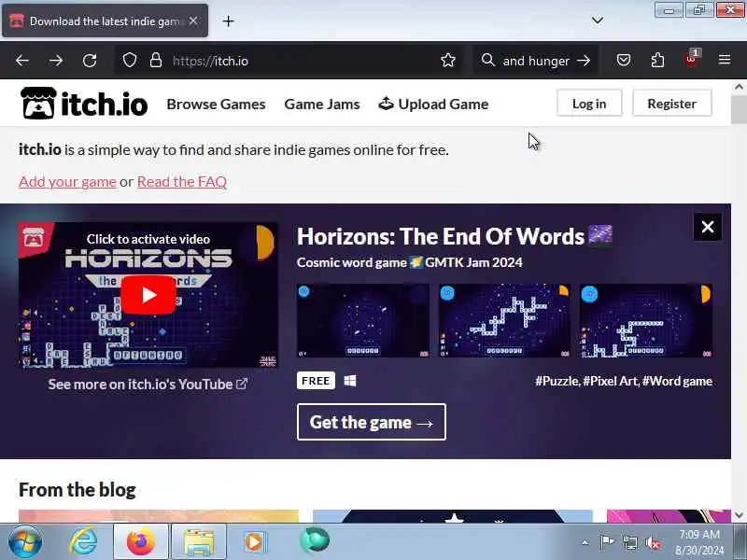Viewport: 747px width, 560px height.
Task: Go back to the previous page
Action: [21, 61]
